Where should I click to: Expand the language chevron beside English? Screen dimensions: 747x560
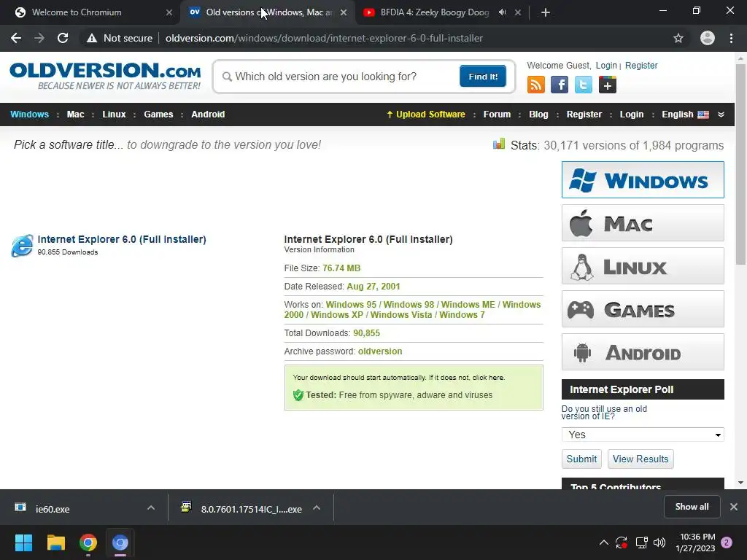pos(721,114)
